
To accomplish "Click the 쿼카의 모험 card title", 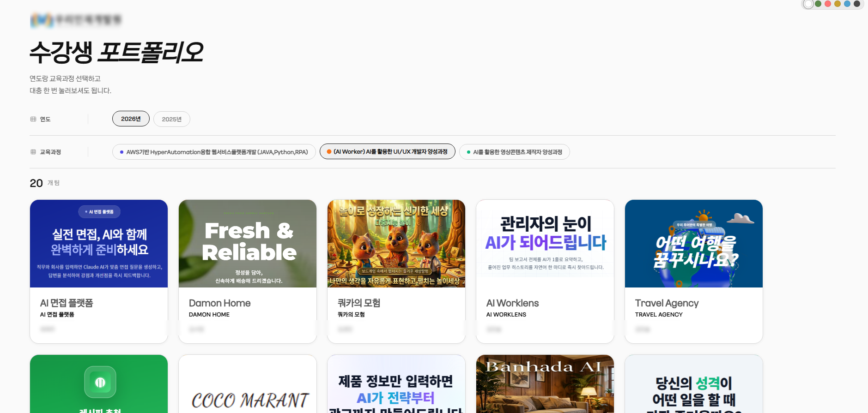I will (359, 303).
